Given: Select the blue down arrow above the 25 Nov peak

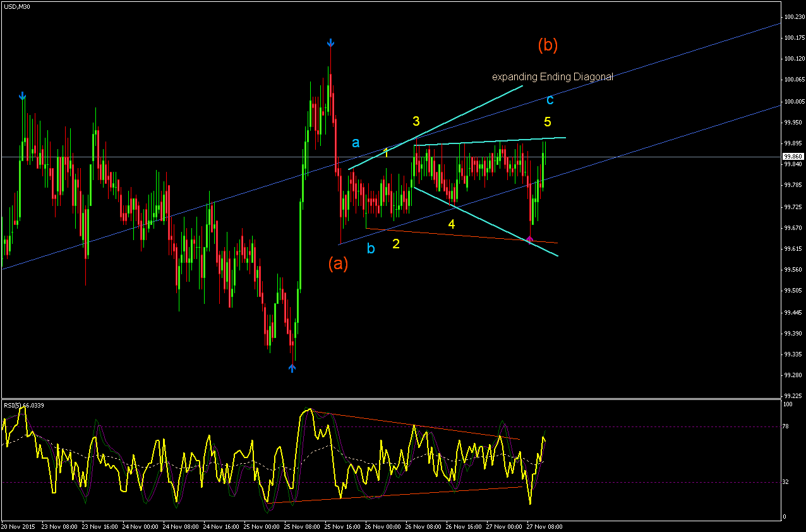Looking at the screenshot, I should (330, 43).
